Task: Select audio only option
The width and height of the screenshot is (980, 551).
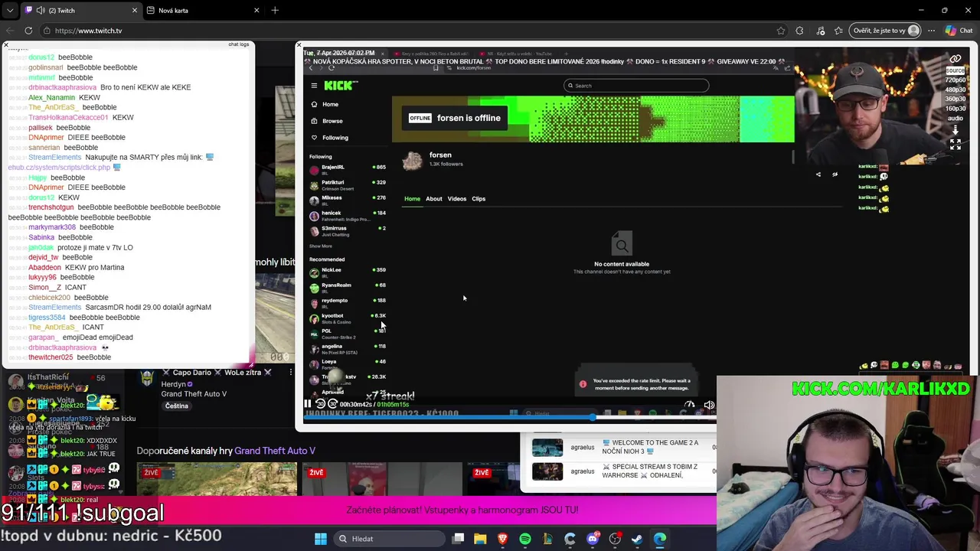Action: (x=955, y=118)
